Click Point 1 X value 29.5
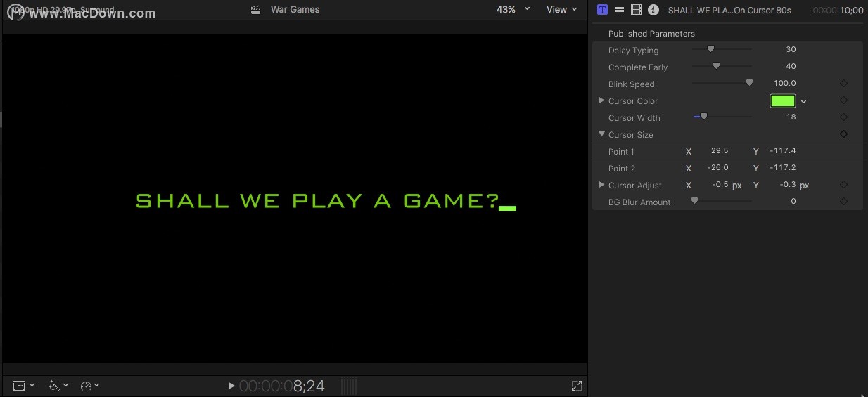 (720, 150)
